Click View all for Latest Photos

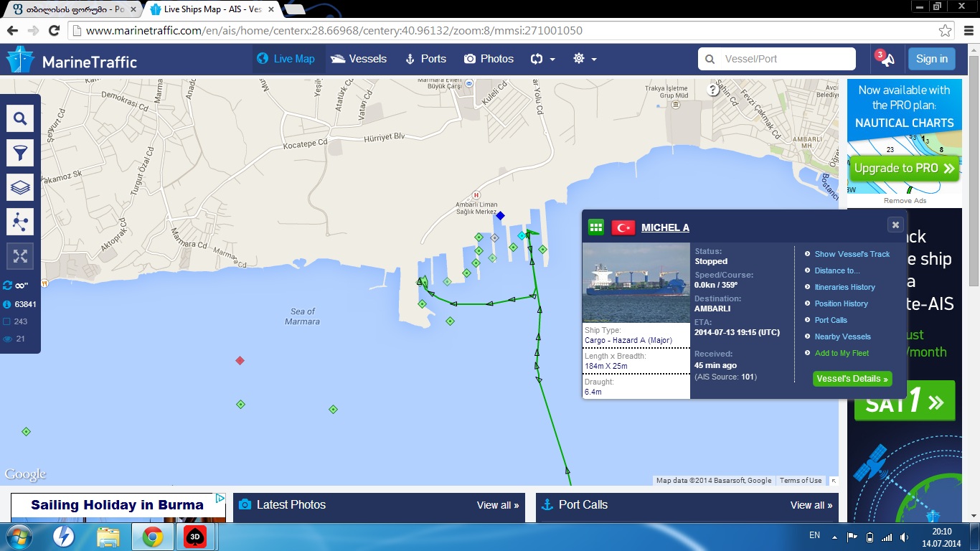click(498, 505)
